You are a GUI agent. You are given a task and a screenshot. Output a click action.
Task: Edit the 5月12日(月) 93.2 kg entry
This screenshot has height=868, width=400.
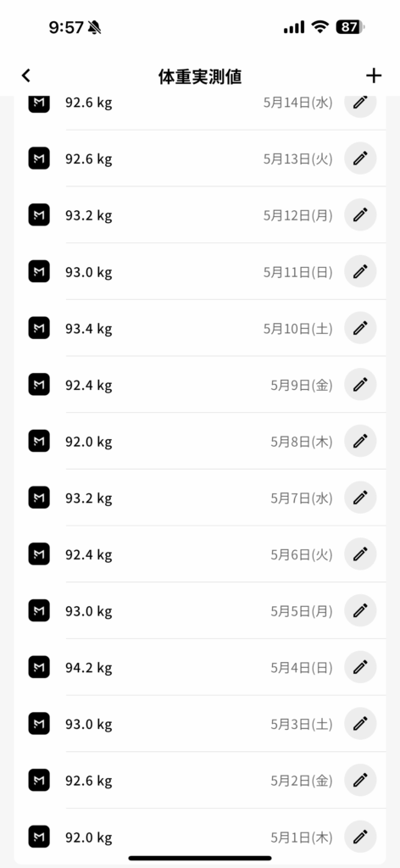pos(360,215)
